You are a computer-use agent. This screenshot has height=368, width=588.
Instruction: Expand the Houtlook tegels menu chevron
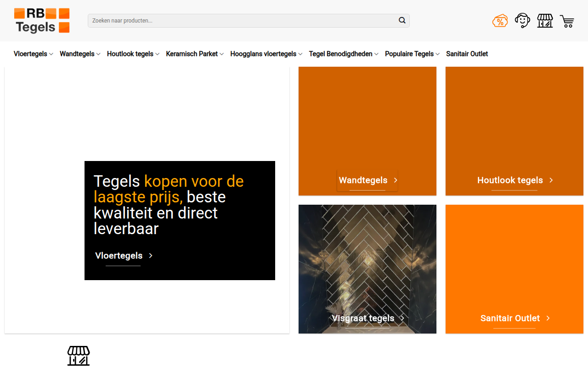pyautogui.click(x=157, y=54)
